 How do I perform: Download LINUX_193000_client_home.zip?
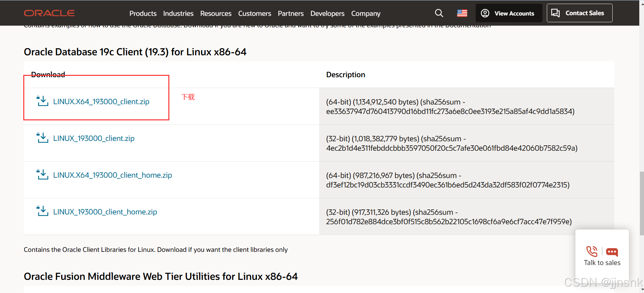click(x=105, y=212)
